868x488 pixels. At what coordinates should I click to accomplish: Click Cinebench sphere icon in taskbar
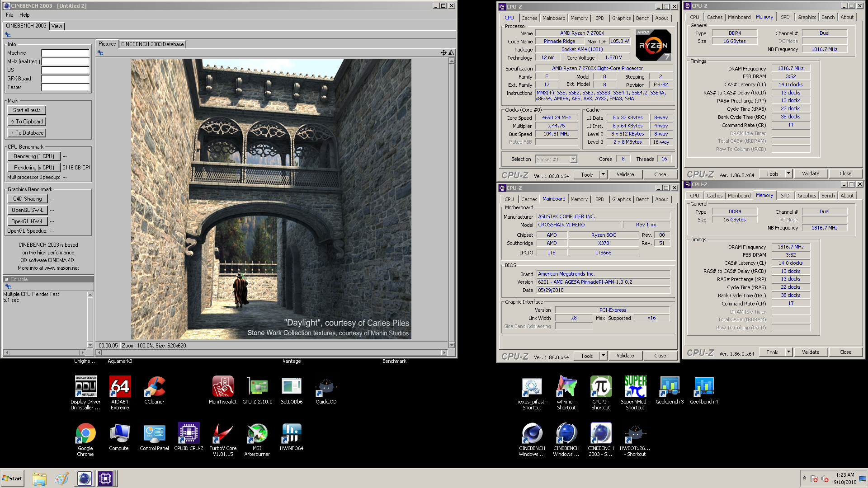click(84, 479)
